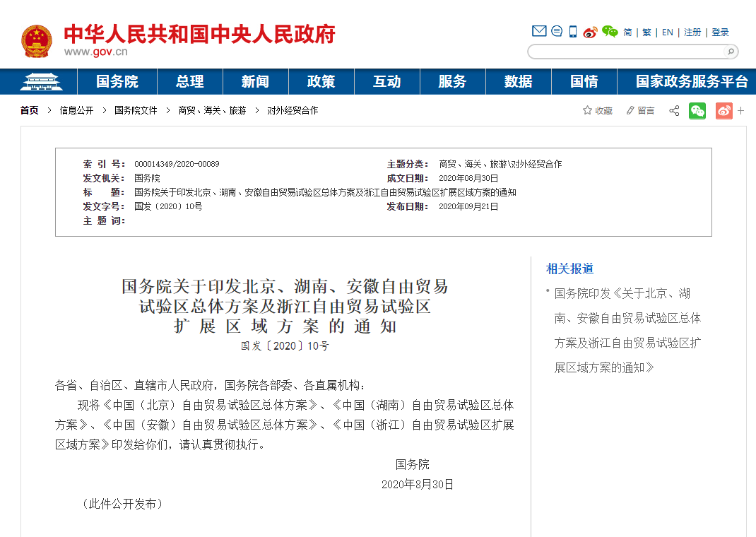Click the star 收藏 favorite icon
This screenshot has width=756, height=537.
(x=587, y=110)
